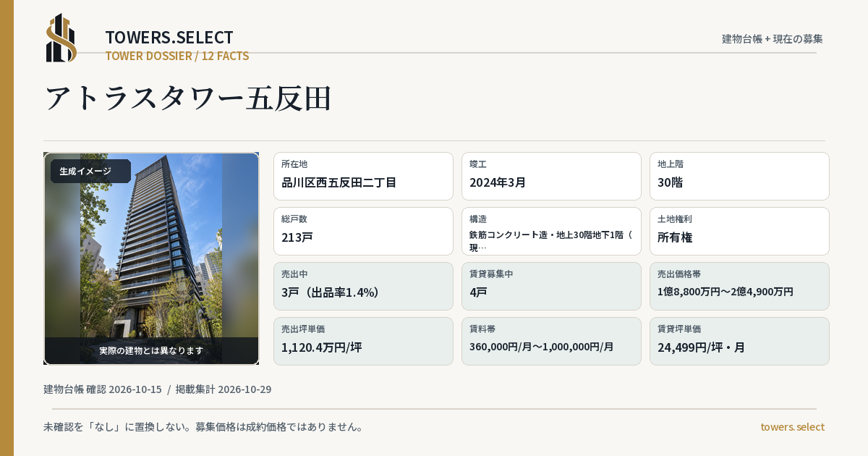Select the 賃貸坪単価 24,499円/坪・月 card
The image size is (868, 456).
pyautogui.click(x=739, y=341)
